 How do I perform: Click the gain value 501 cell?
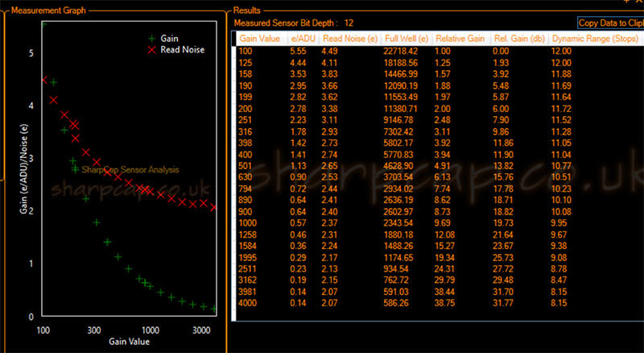pos(246,164)
